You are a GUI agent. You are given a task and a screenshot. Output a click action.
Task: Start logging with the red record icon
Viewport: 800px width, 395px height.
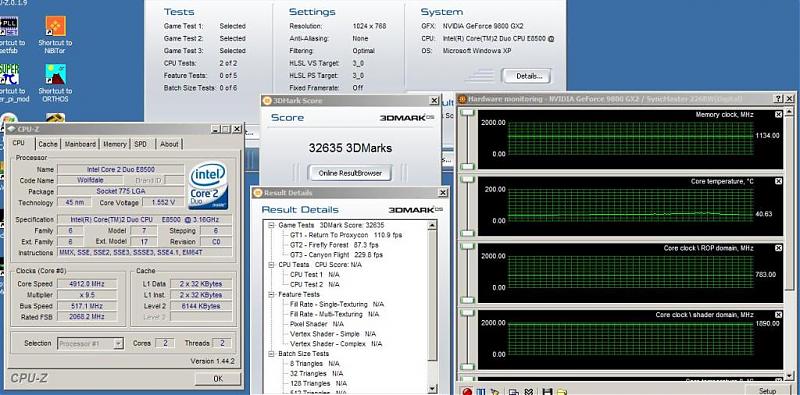(x=466, y=391)
